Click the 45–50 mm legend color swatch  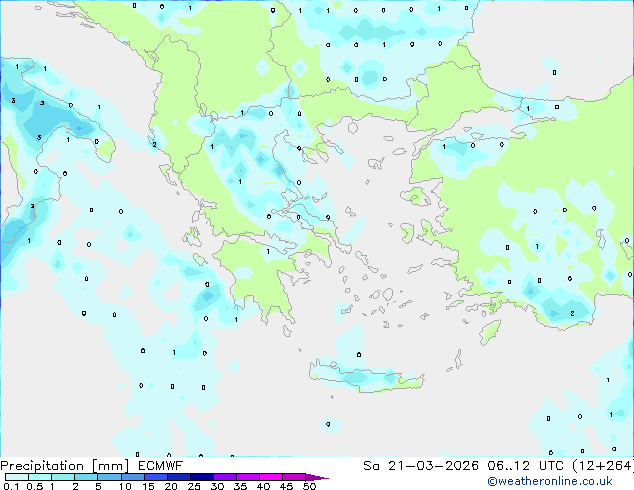(294, 477)
